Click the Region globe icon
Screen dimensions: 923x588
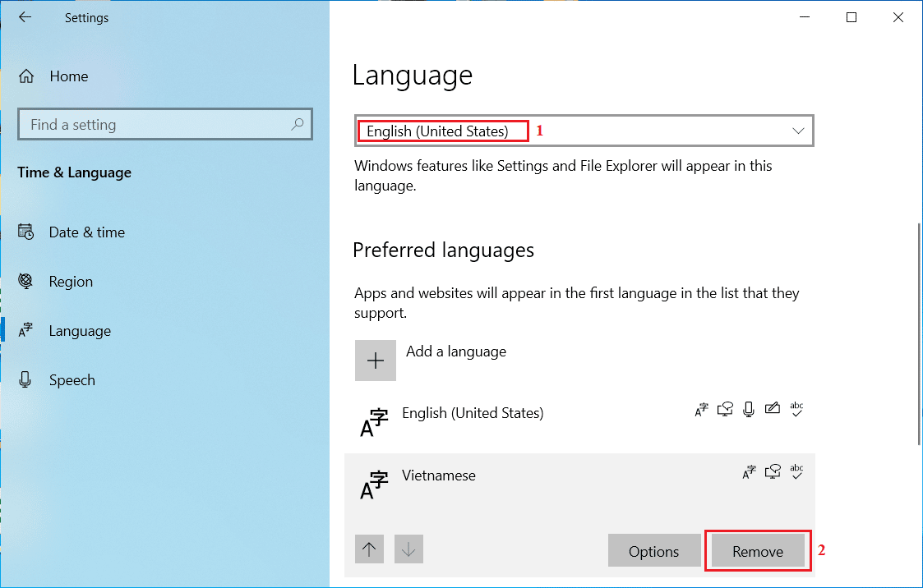[x=26, y=282]
